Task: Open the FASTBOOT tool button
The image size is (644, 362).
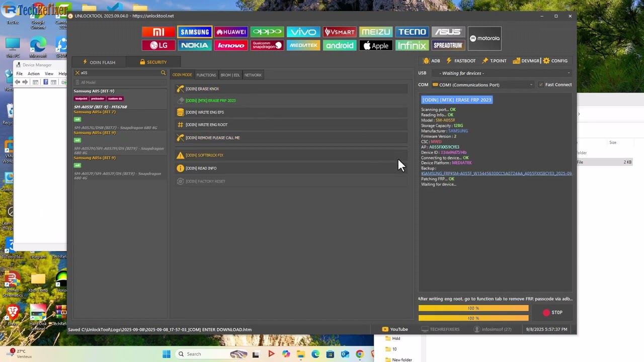Action: tap(460, 61)
